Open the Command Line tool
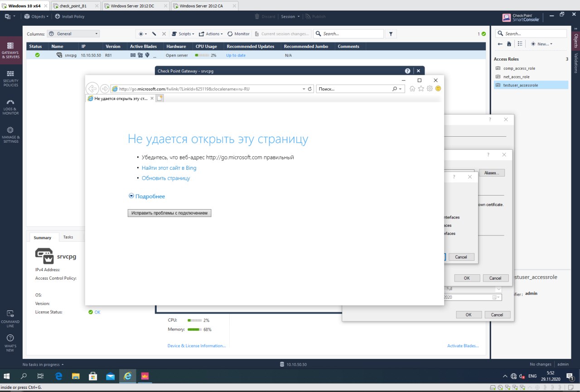This screenshot has width=580, height=392. click(10, 319)
